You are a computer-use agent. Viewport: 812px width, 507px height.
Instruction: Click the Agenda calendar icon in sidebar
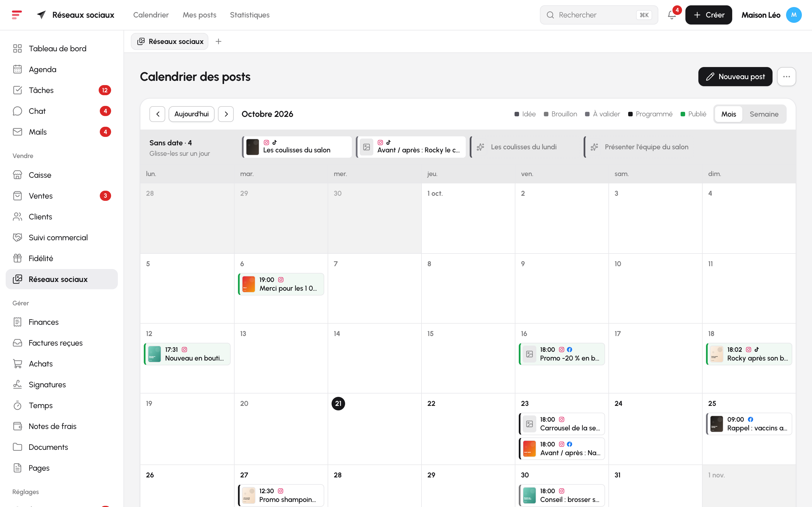point(17,69)
